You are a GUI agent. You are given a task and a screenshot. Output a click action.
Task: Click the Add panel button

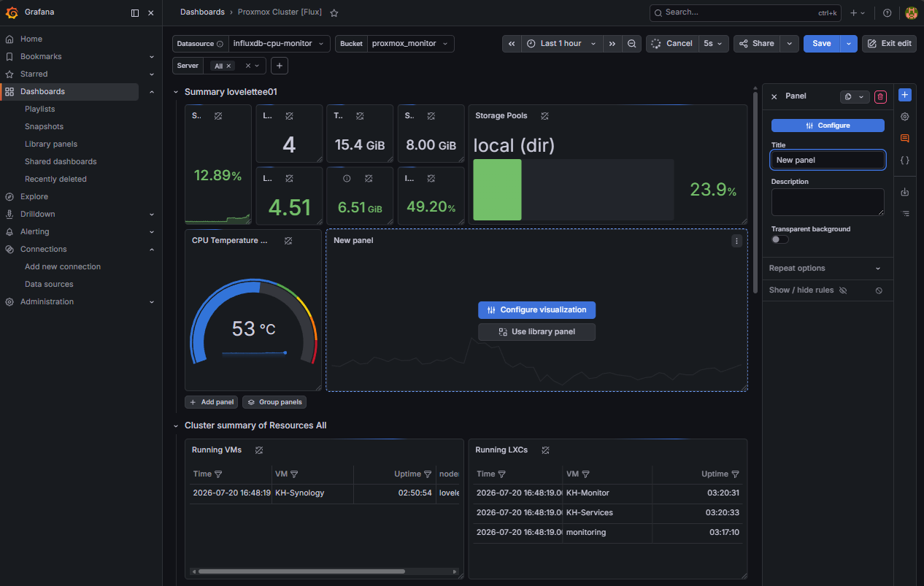click(212, 402)
